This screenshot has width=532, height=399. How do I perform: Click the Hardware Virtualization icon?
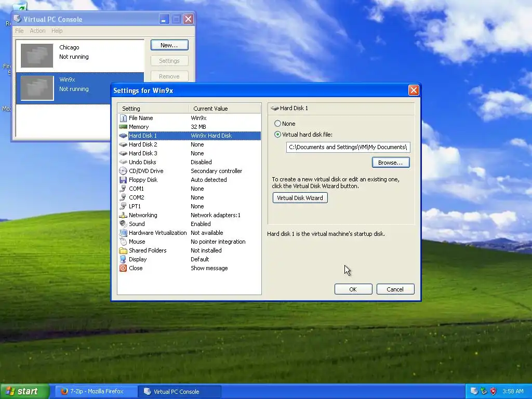[x=123, y=233]
